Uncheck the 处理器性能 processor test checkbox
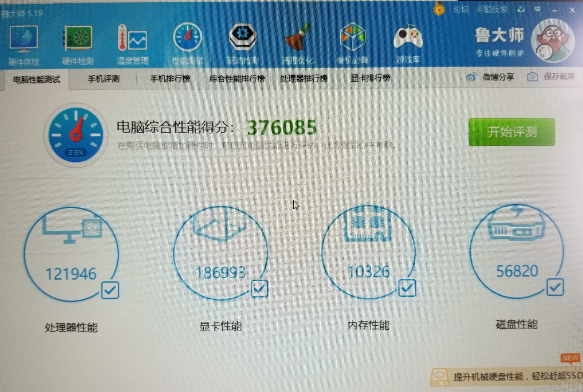 click(110, 290)
